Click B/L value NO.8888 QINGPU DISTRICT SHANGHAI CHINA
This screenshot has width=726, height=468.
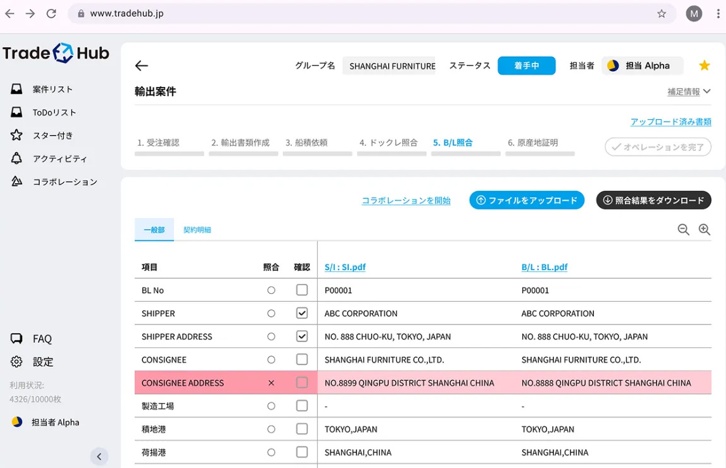point(606,383)
